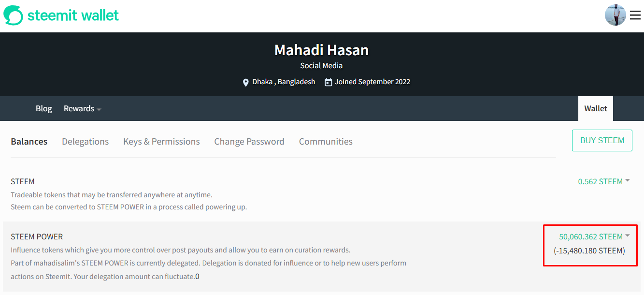Go to the Blog page
This screenshot has width=644, height=295.
(x=43, y=109)
